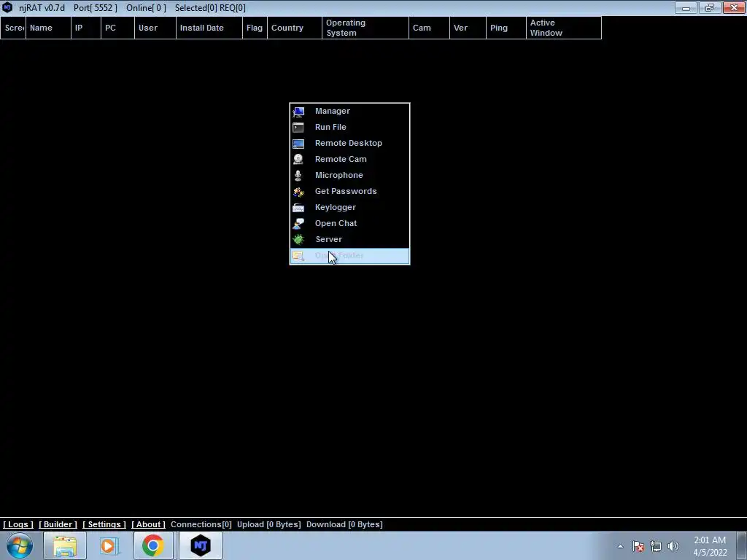Screen dimensions: 747x560
Task: Click the Remote Desktop monitor icon
Action: point(298,144)
